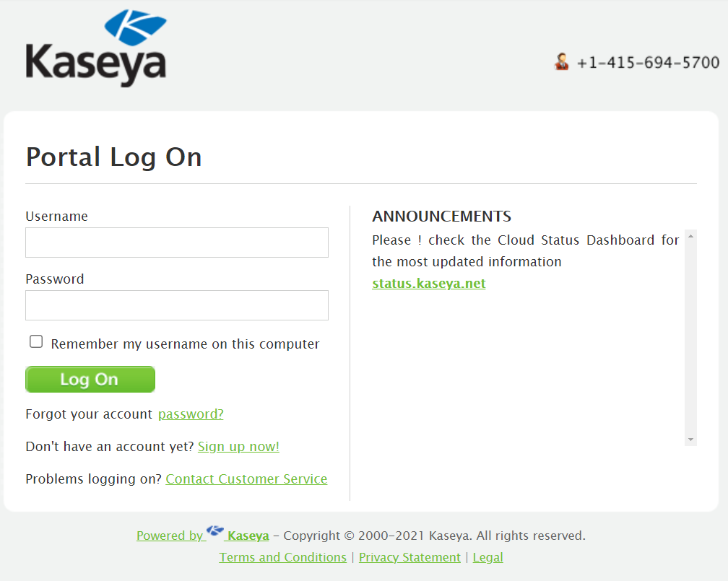Follow the Sign up now link
This screenshot has height=581, width=728.
(238, 447)
